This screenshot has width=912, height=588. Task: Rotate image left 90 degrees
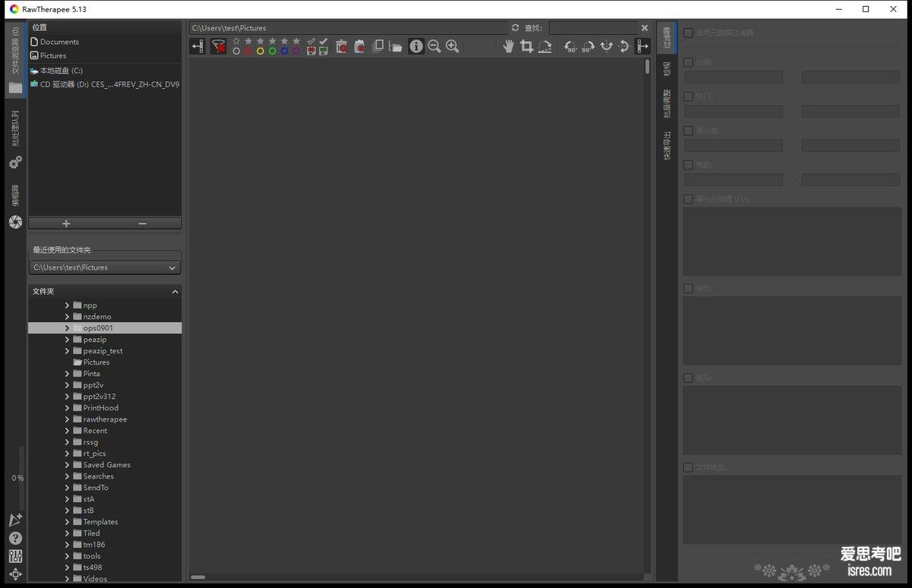[570, 46]
